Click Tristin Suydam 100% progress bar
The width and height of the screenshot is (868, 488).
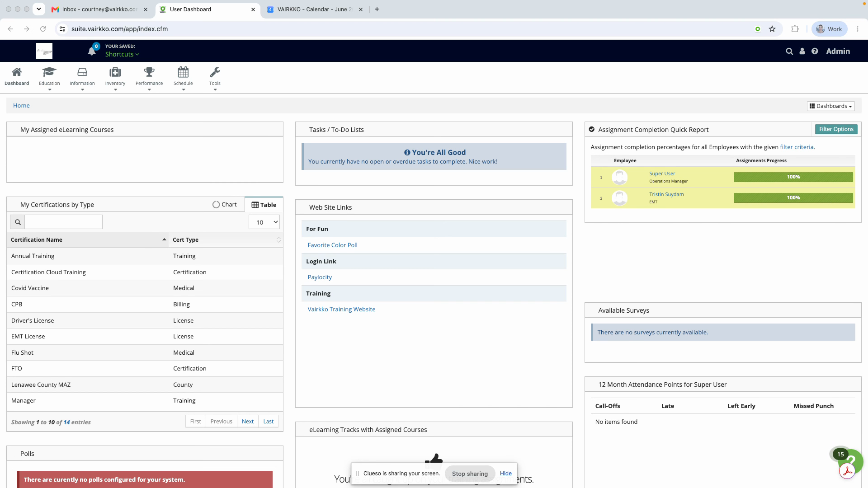coord(793,198)
